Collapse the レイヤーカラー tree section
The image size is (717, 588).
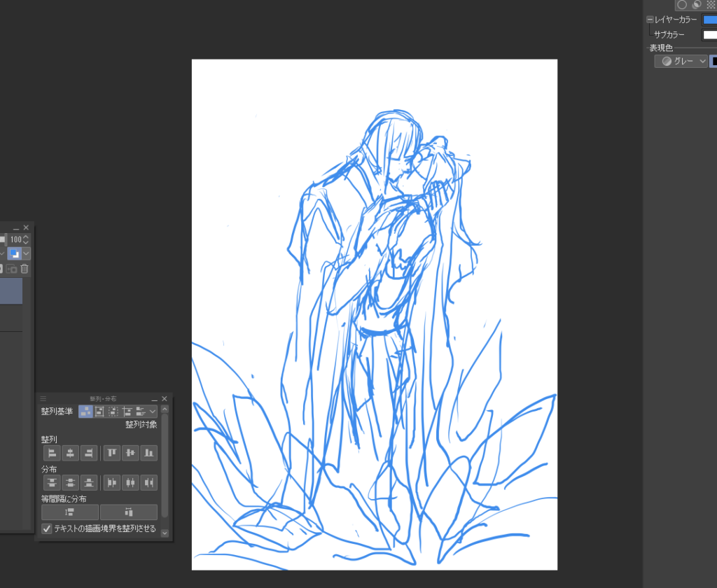(650, 20)
